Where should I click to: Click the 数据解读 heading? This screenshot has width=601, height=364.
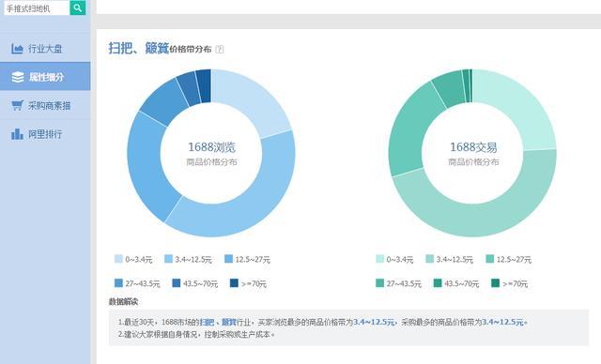click(123, 302)
